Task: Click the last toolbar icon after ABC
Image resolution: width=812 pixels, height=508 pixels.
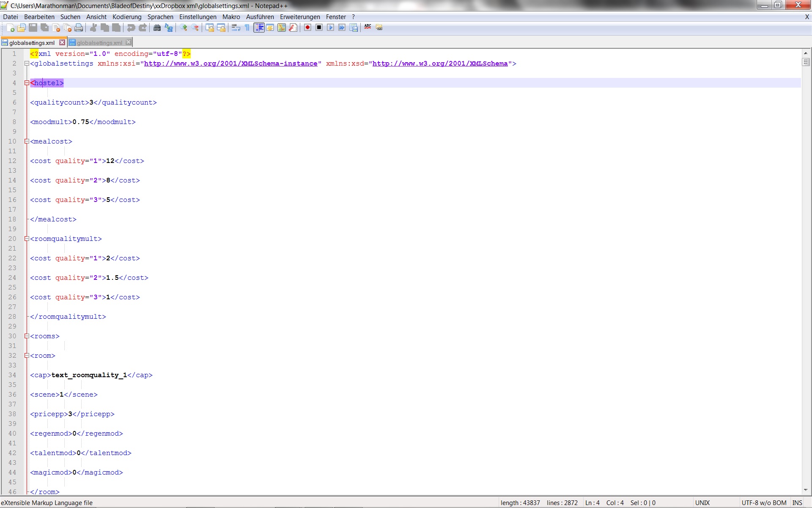Action: (379, 28)
